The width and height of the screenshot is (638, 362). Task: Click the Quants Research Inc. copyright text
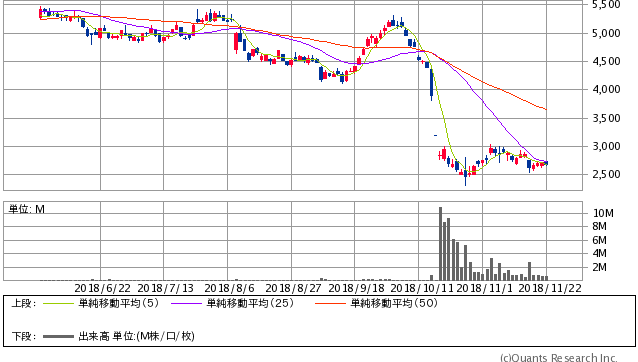559,358
